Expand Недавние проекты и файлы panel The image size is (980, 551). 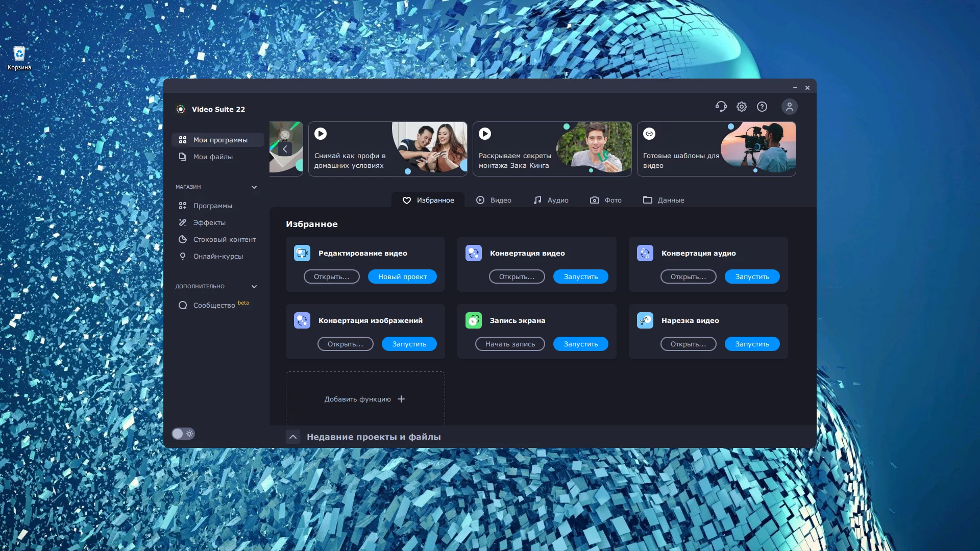(293, 437)
